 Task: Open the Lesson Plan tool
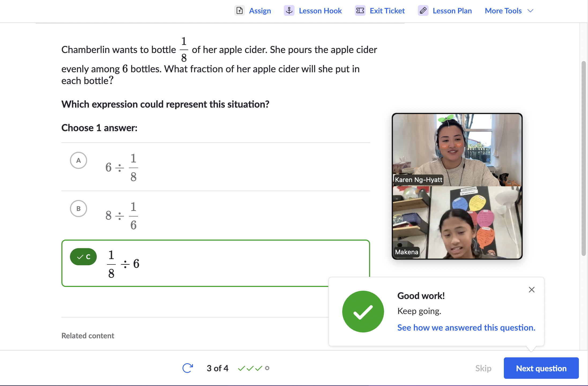point(452,11)
